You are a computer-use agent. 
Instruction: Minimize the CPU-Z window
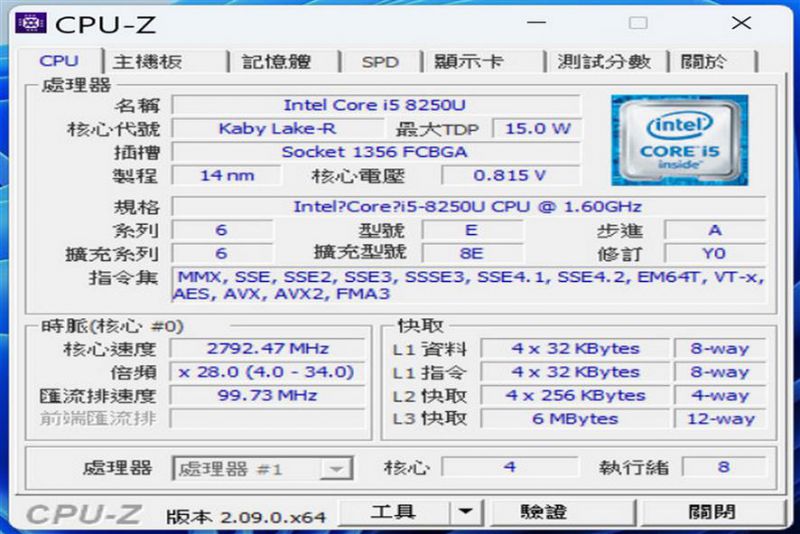pos(537,23)
